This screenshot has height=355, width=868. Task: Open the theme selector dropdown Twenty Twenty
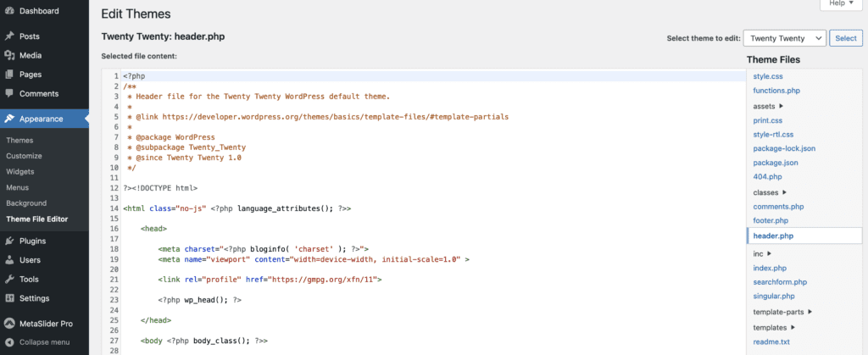(x=784, y=38)
